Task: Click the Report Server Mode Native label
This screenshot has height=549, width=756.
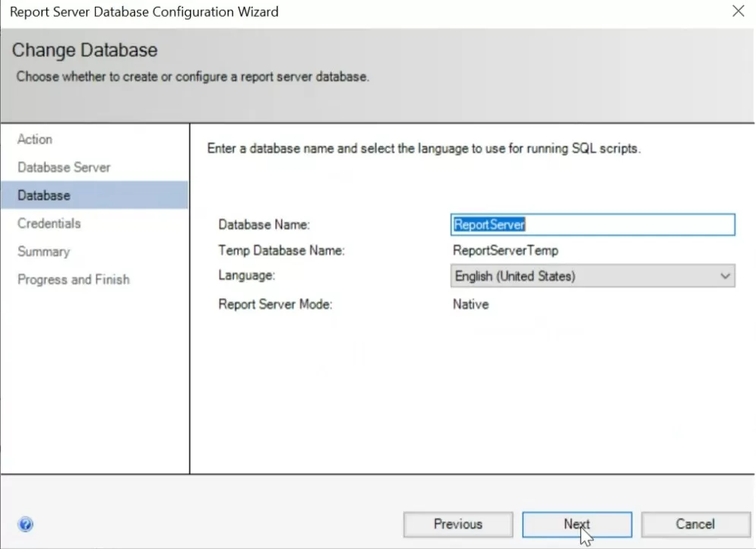Action: (470, 304)
